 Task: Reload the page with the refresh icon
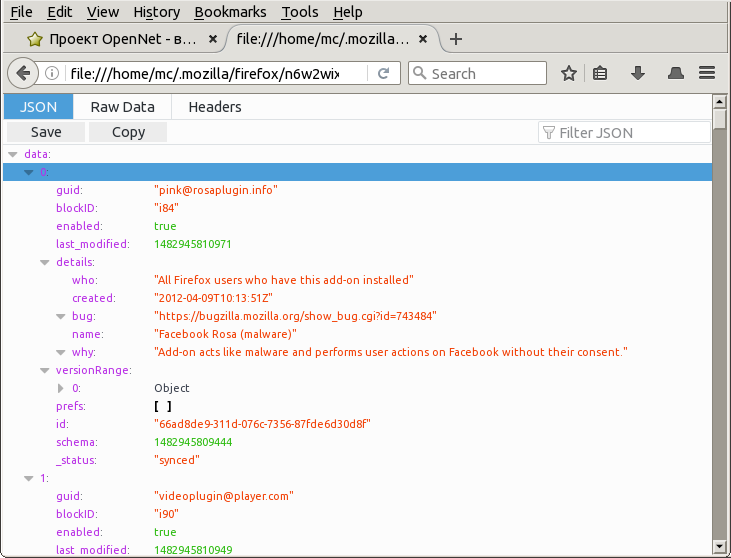click(x=383, y=73)
